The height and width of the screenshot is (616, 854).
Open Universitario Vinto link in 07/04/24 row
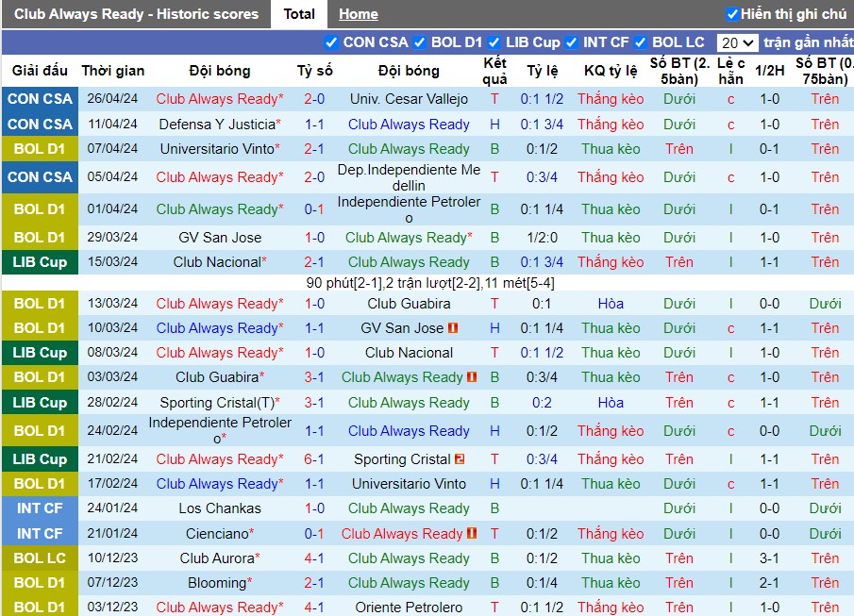217,149
